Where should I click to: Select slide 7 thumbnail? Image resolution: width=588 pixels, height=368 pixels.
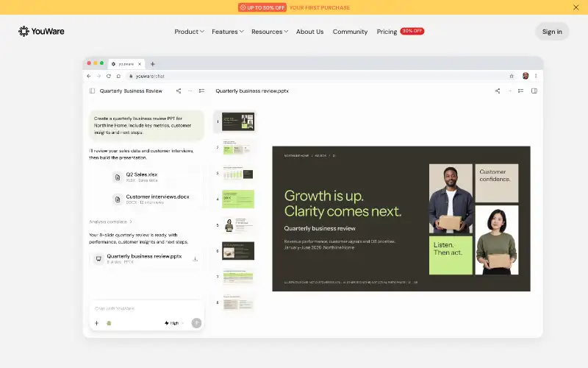[237, 277]
